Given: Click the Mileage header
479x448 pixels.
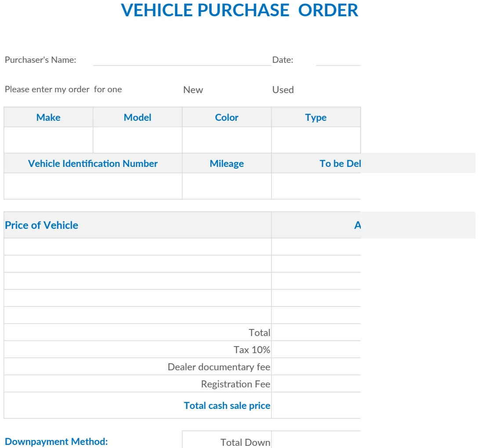Looking at the screenshot, I should point(227,163).
